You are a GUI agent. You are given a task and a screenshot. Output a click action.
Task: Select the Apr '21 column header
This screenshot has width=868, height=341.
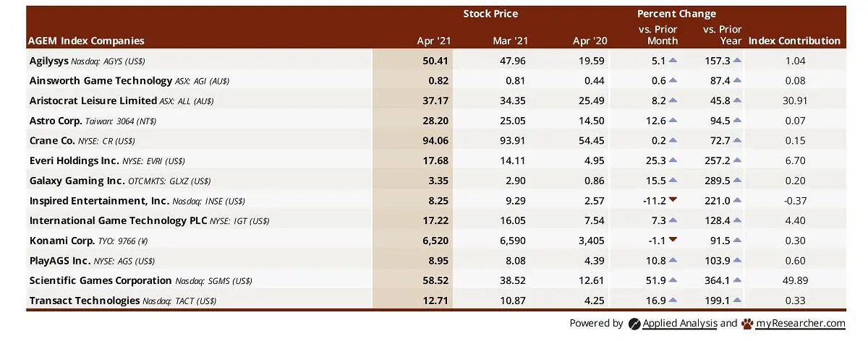(x=435, y=41)
